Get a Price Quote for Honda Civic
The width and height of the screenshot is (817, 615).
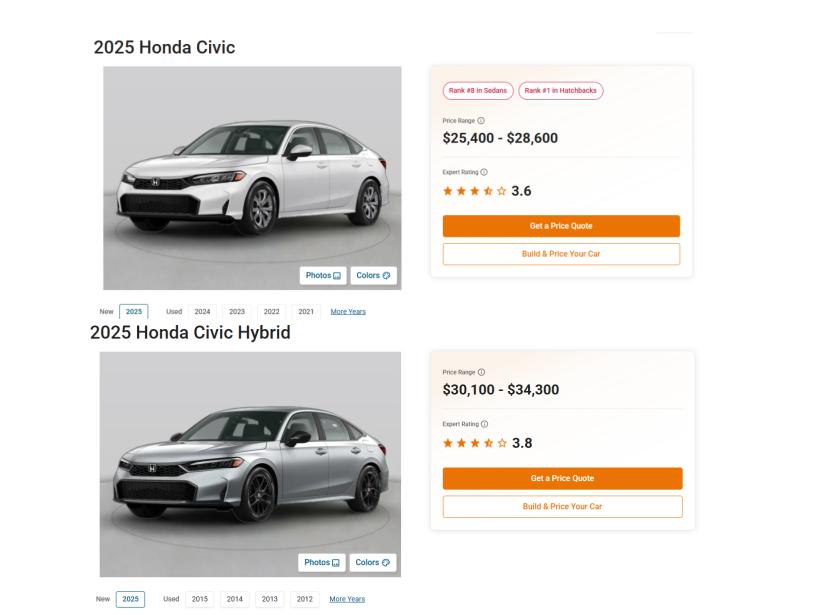[x=561, y=226]
